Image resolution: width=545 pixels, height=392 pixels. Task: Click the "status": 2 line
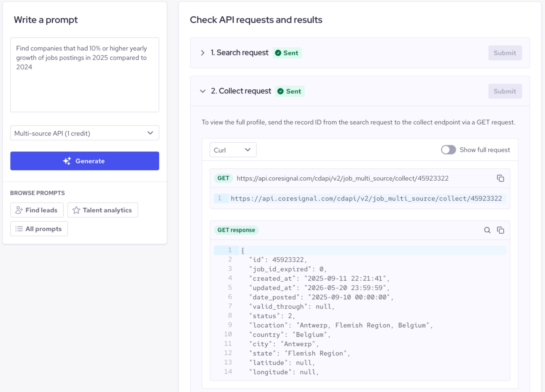(272, 316)
